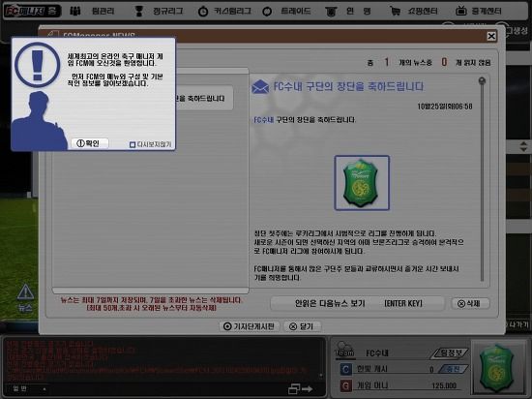The image size is (532, 399).
Task: Click the open envelope mail icon
Action: 260,86
